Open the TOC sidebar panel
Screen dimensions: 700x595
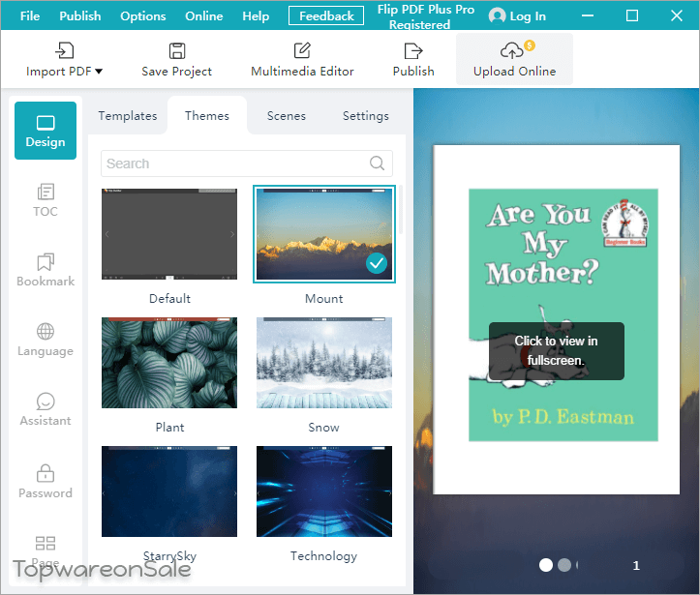[46, 200]
